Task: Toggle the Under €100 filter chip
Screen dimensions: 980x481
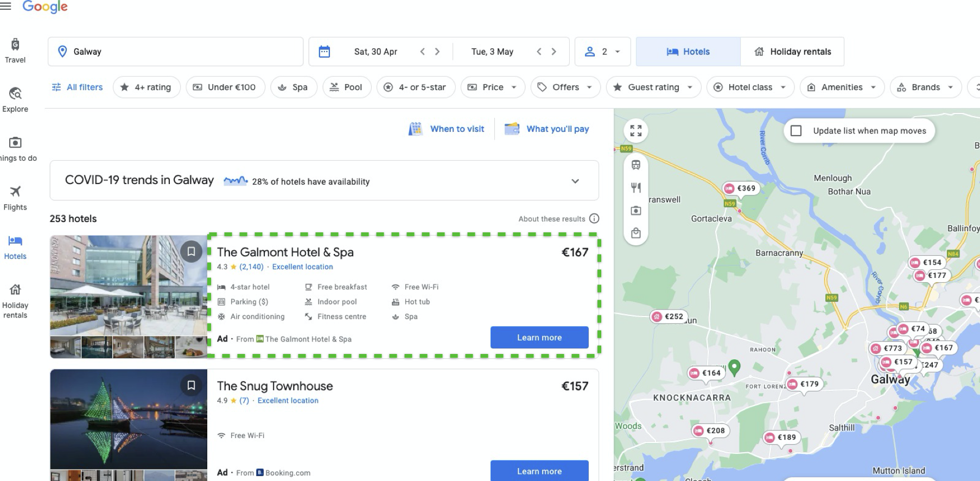Action: (x=225, y=87)
